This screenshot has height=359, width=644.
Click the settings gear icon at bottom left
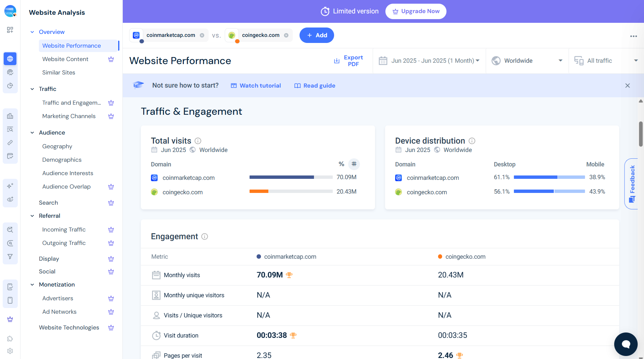10,351
